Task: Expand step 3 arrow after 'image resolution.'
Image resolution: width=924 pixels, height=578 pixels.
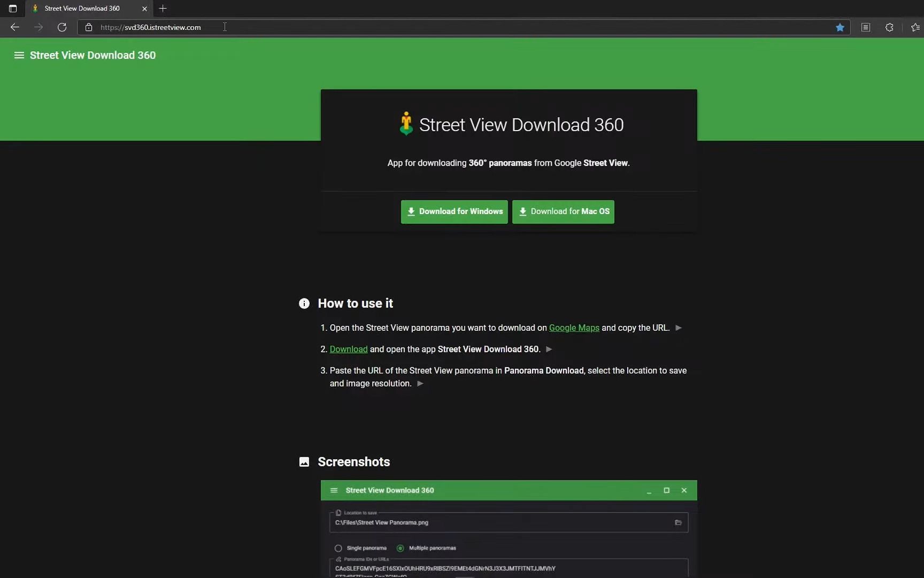Action: pyautogui.click(x=420, y=384)
